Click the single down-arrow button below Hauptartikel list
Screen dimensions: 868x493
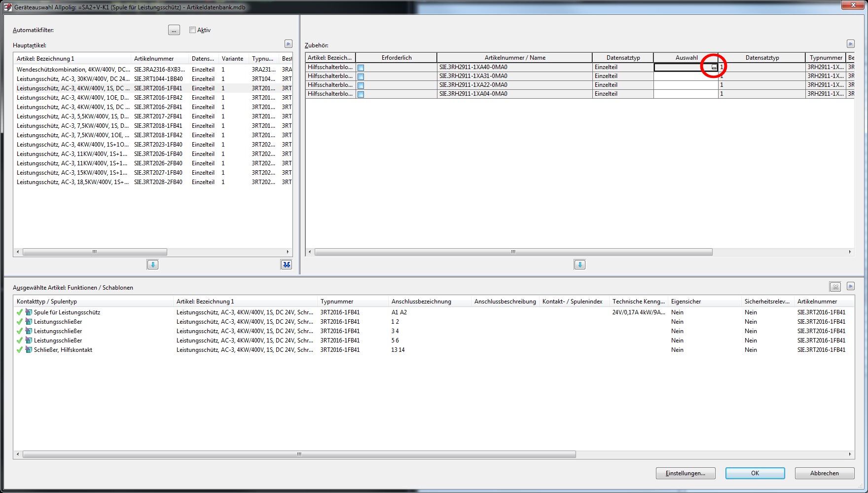click(153, 265)
